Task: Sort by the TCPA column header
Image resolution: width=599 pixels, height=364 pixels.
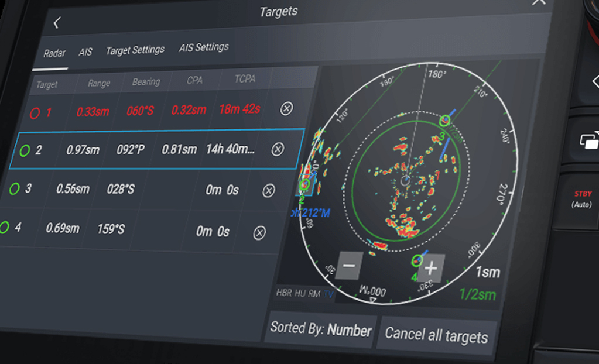Action: pyautogui.click(x=245, y=79)
